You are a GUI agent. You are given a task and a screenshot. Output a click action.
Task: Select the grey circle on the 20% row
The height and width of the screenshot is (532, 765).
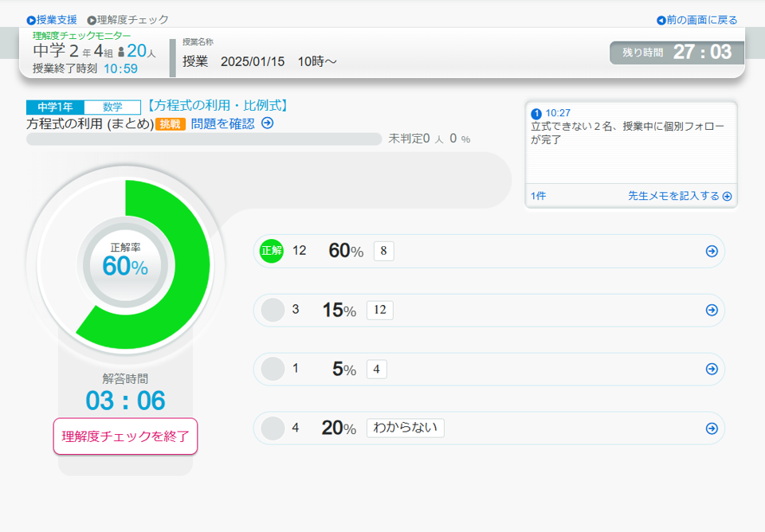[x=273, y=428]
